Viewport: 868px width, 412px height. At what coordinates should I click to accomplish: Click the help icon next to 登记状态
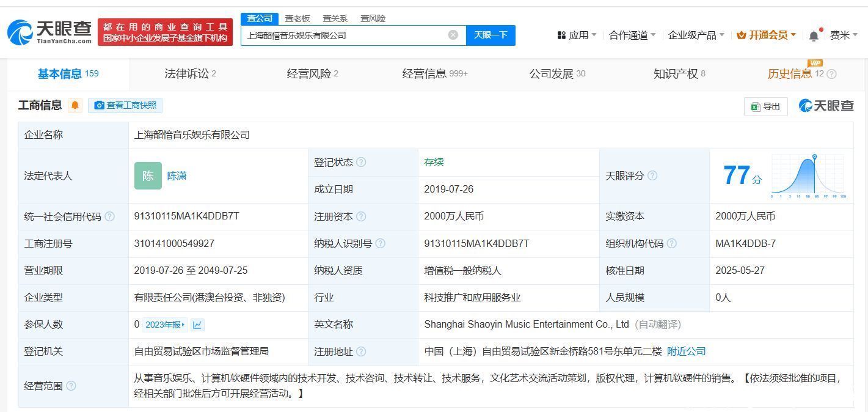pos(361,162)
